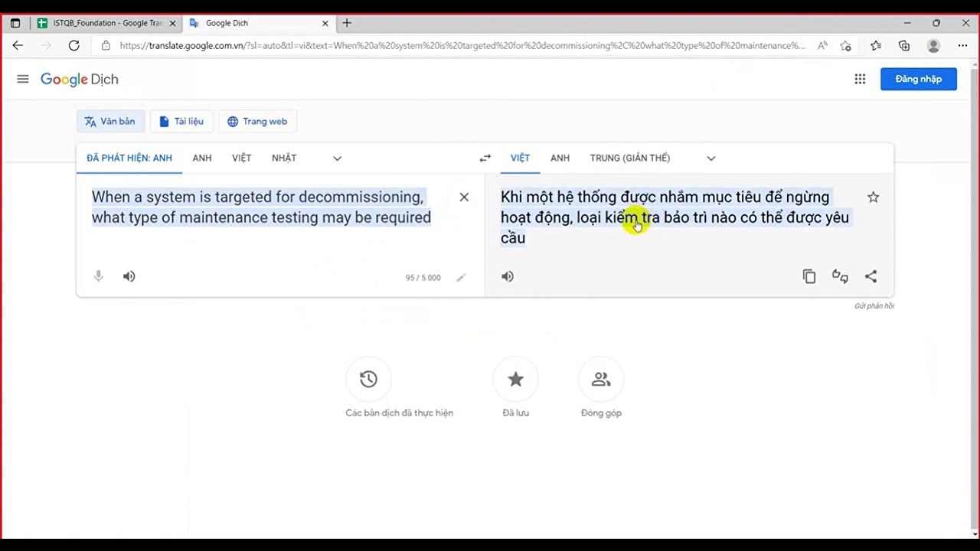This screenshot has height=551, width=980.
Task: Expand more target languages dropdown
Action: tap(710, 158)
